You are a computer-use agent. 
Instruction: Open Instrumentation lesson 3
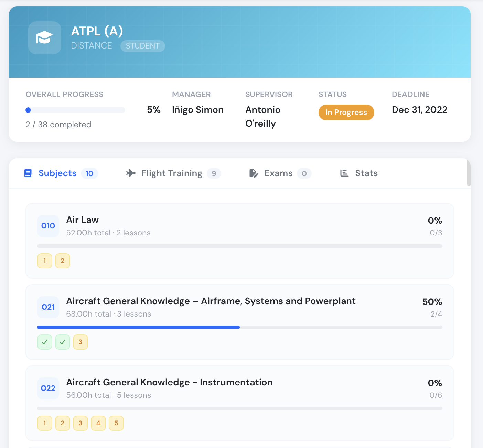[80, 423]
